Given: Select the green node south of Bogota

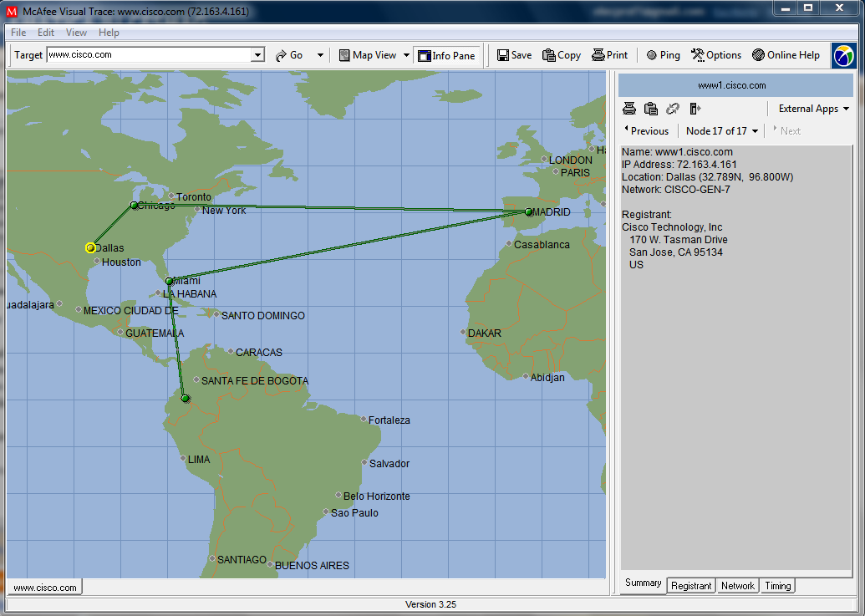Looking at the screenshot, I should 186,398.
